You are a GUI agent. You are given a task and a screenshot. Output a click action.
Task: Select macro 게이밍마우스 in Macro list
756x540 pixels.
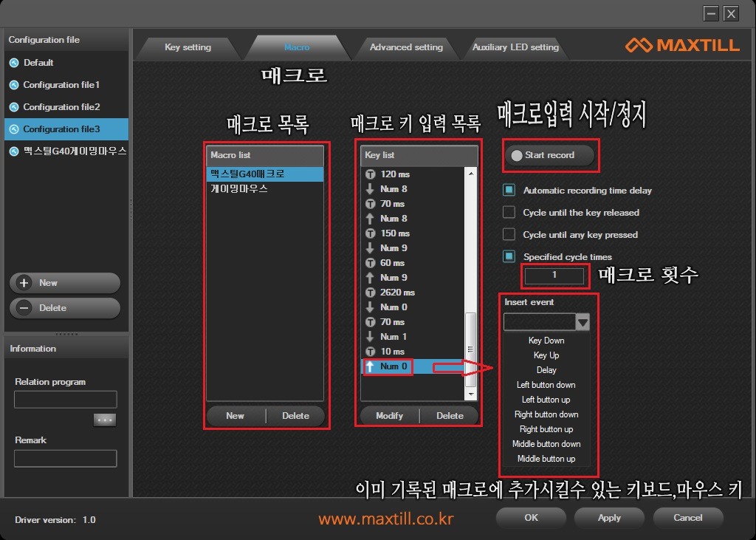[x=265, y=188]
